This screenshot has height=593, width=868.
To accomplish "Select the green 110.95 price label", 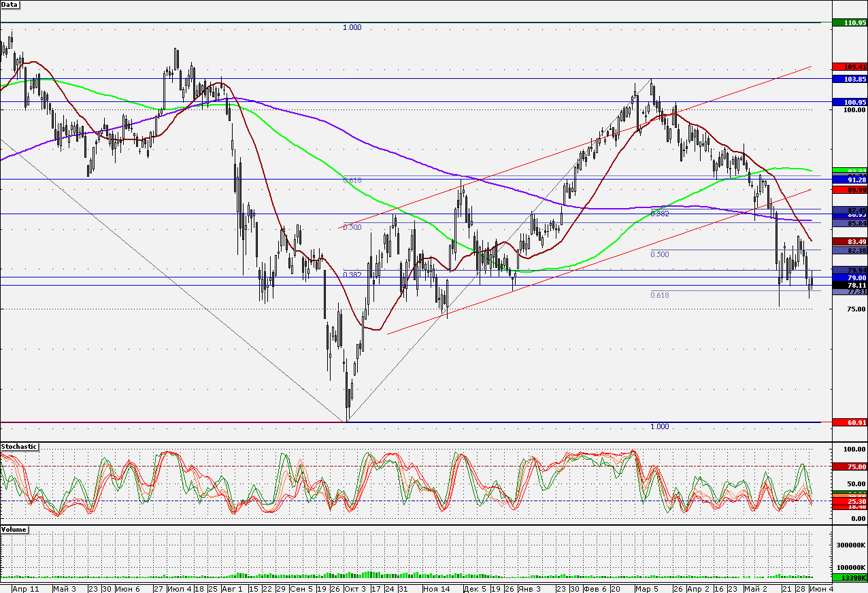I will pyautogui.click(x=850, y=22).
